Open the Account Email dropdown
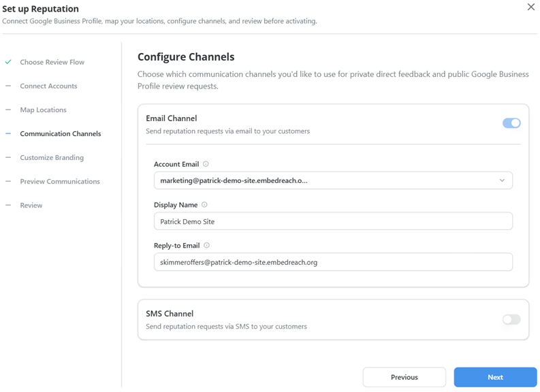Image resolution: width=540 pixels, height=392 pixels. click(333, 180)
